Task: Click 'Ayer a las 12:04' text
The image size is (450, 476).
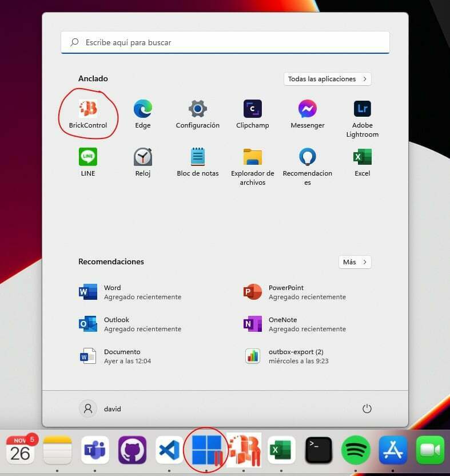Action: coord(128,361)
